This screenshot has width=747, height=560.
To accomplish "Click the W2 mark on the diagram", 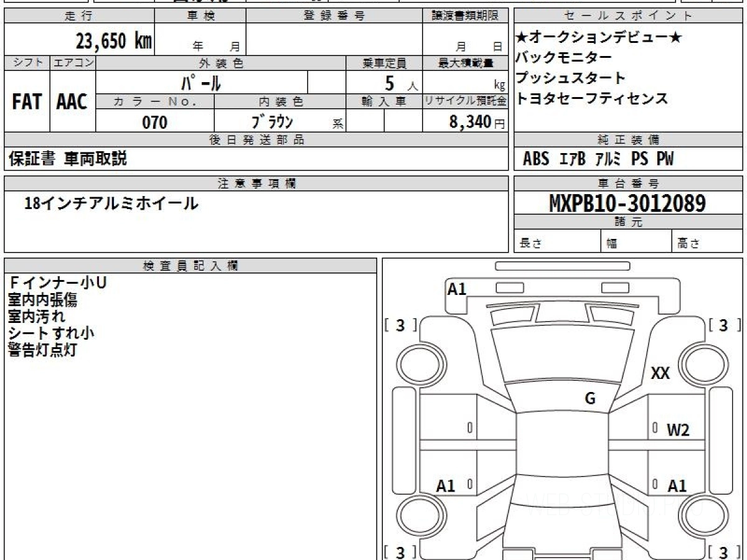I will coord(678,429).
